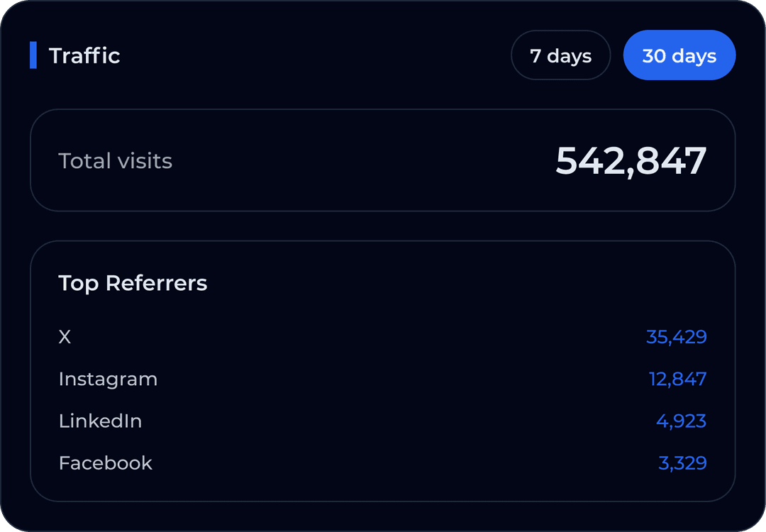The height and width of the screenshot is (532, 766).
Task: Click the X visit count 35,429
Action: [677, 337]
